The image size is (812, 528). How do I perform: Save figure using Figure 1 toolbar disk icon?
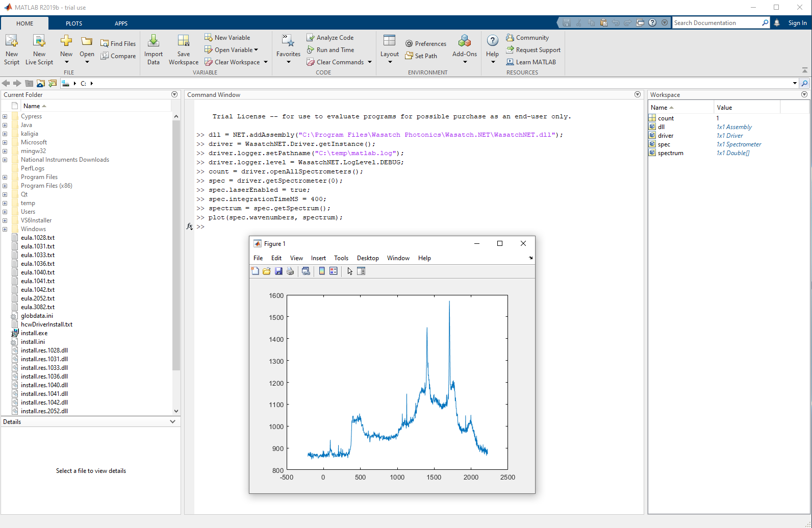pos(278,271)
